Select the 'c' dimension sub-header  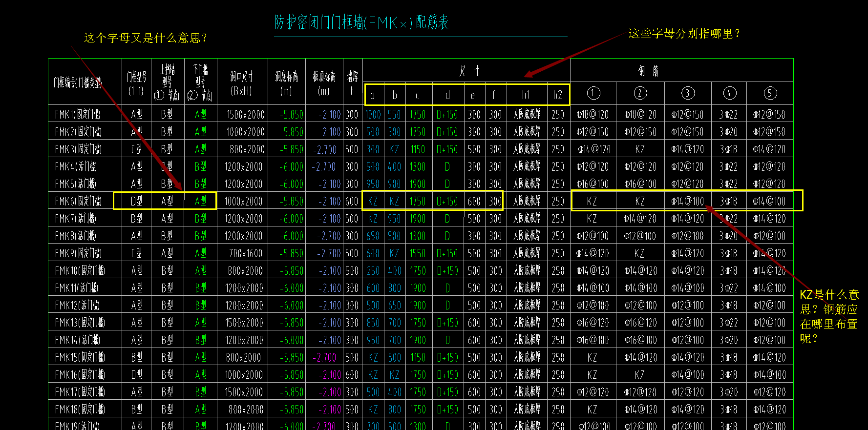click(417, 95)
